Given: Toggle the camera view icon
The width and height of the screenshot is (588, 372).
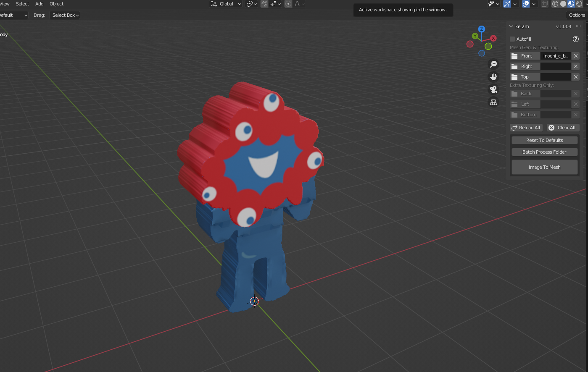Looking at the screenshot, I should point(493,89).
